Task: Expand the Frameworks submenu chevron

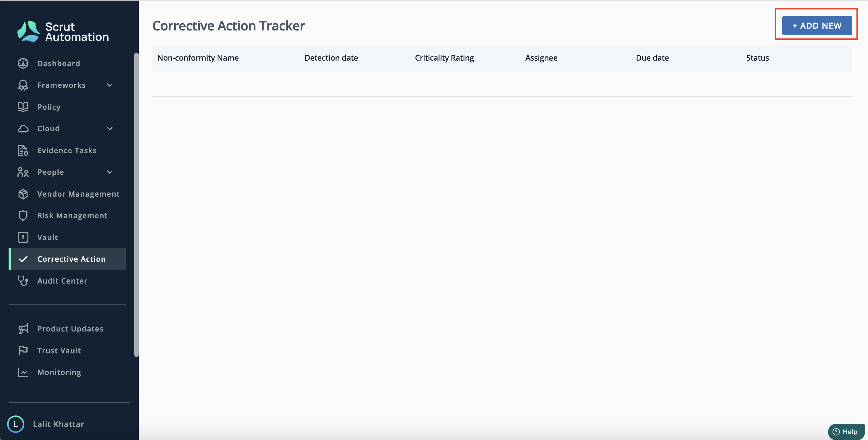Action: pyautogui.click(x=110, y=85)
